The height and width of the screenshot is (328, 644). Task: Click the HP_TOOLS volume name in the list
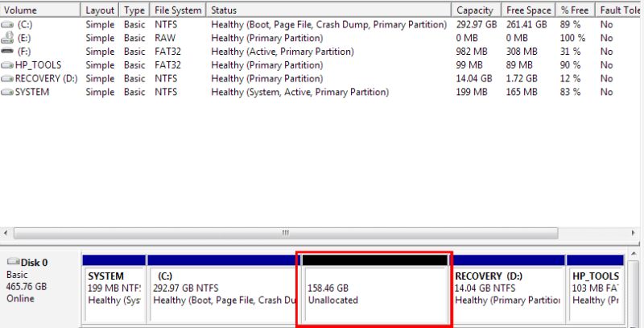[x=38, y=65]
